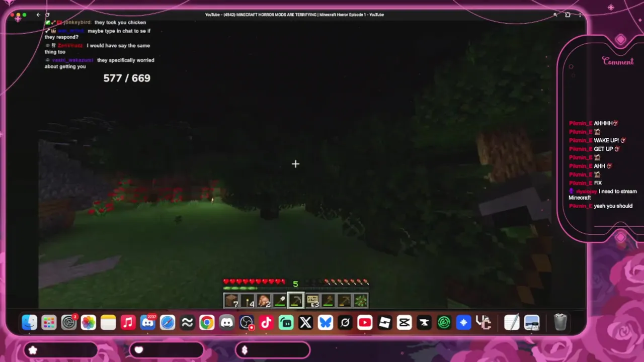Launch Google Chrome from the dock
Screen dimensions: 644x362
point(207,322)
